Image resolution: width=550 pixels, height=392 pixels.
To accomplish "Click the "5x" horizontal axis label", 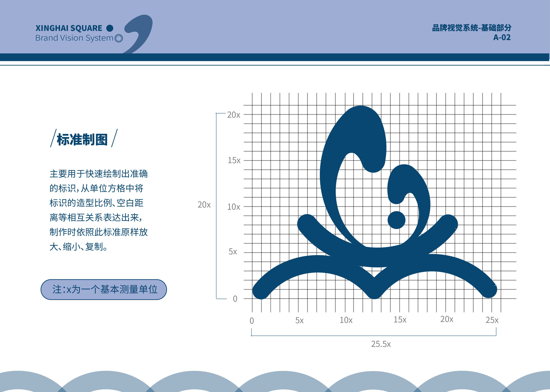I will (299, 320).
